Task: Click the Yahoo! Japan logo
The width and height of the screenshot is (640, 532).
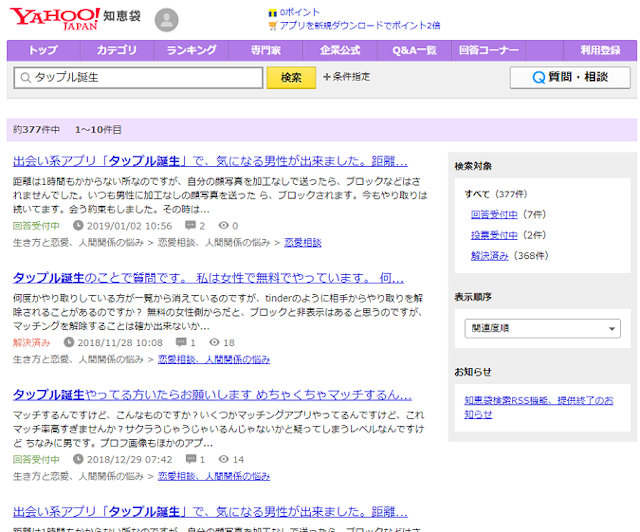Action: (x=55, y=19)
